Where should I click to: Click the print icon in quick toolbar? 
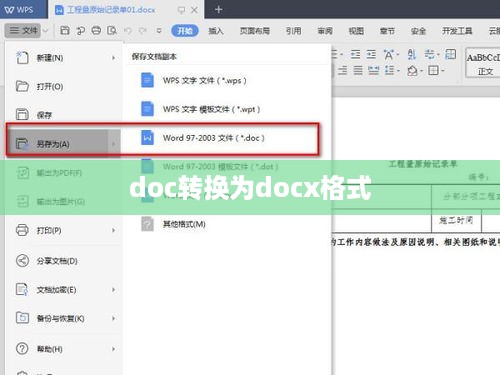click(96, 31)
